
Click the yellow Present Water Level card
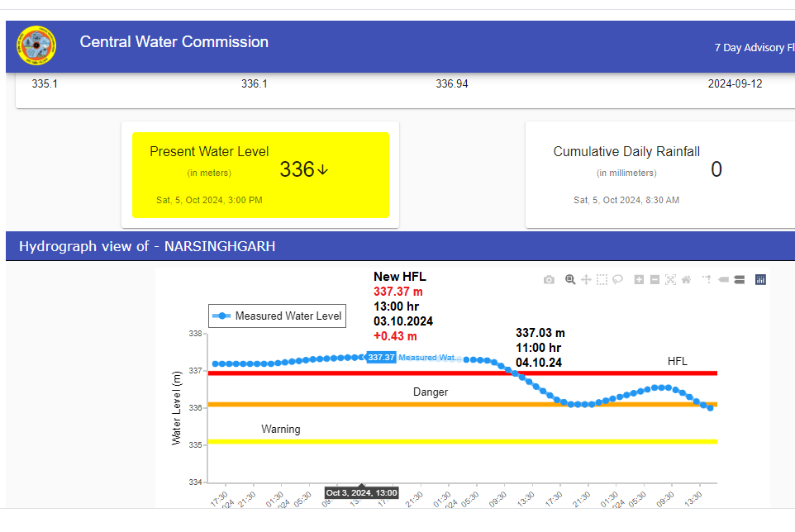coord(260,175)
